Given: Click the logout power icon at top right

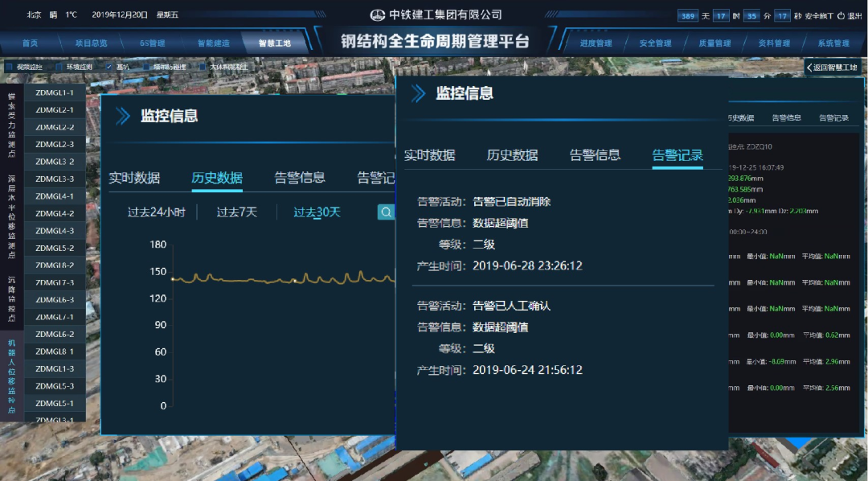Looking at the screenshot, I should [x=841, y=14].
